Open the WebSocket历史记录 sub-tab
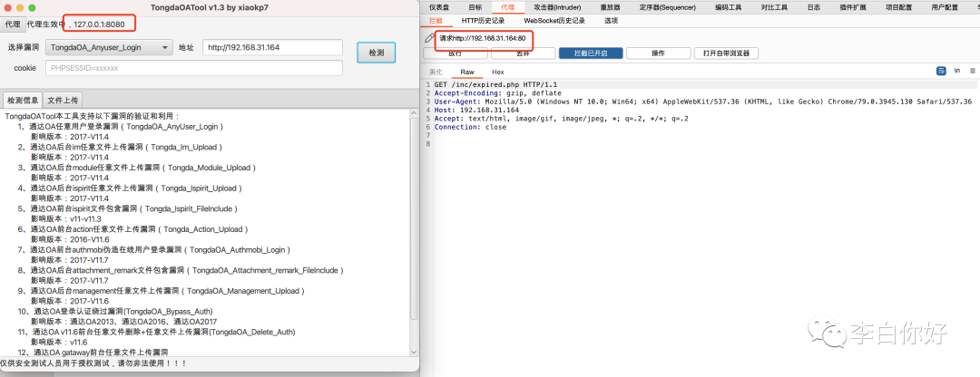This screenshot has width=980, height=377. [554, 21]
